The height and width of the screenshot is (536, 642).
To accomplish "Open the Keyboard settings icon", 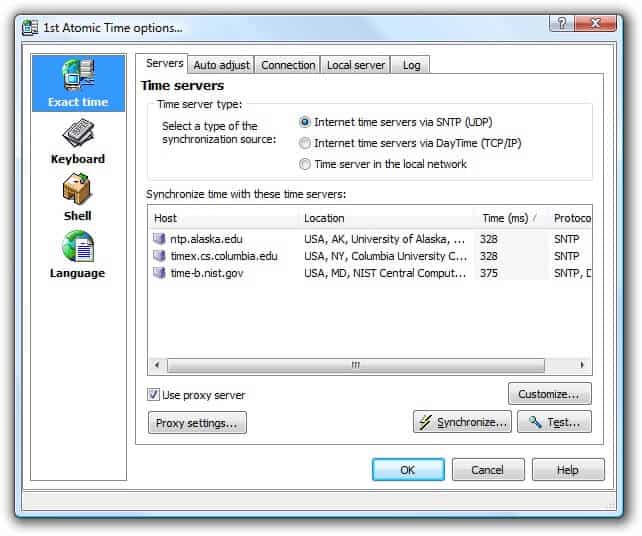I will click(x=78, y=133).
